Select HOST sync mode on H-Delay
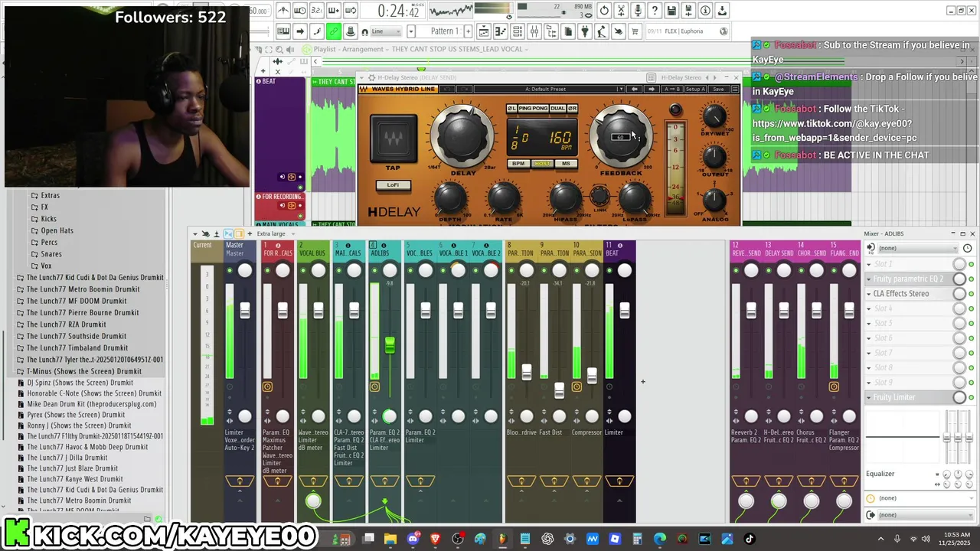Image resolution: width=980 pixels, height=551 pixels. coord(542,164)
